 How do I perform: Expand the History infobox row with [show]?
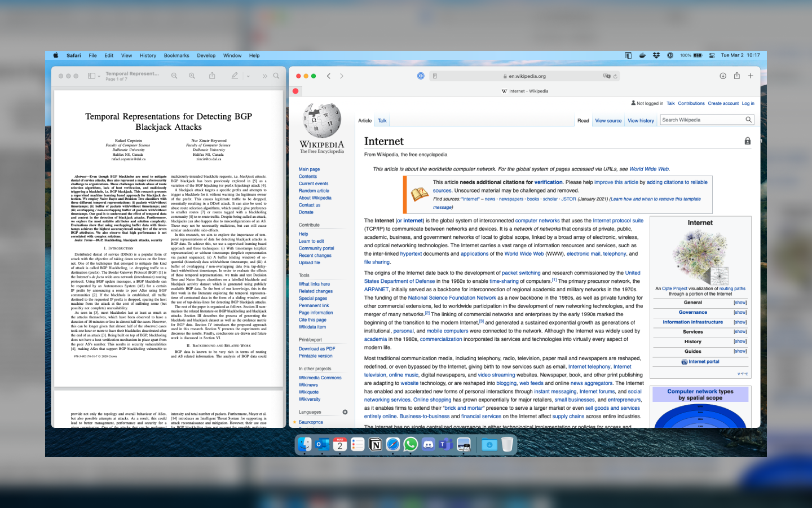point(740,341)
